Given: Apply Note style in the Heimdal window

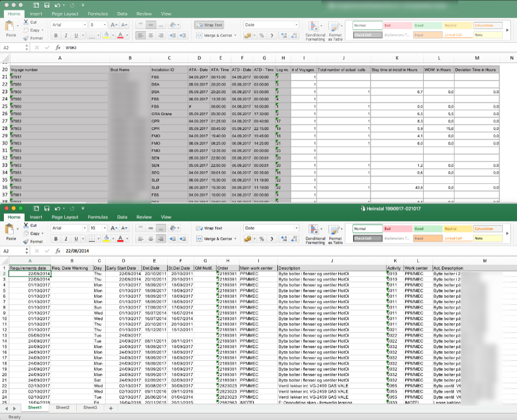Looking at the screenshot, I should click(x=488, y=238).
